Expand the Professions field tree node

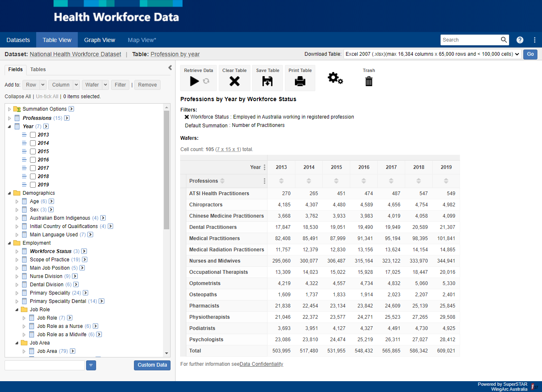(10, 118)
